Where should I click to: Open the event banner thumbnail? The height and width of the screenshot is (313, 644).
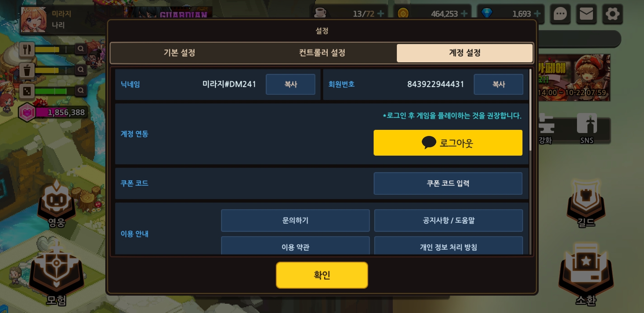(x=574, y=78)
